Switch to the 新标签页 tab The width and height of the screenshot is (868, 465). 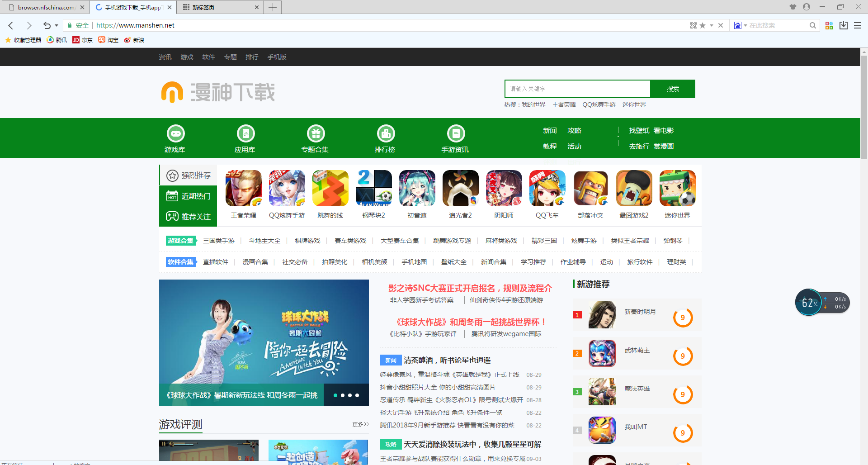click(x=219, y=7)
